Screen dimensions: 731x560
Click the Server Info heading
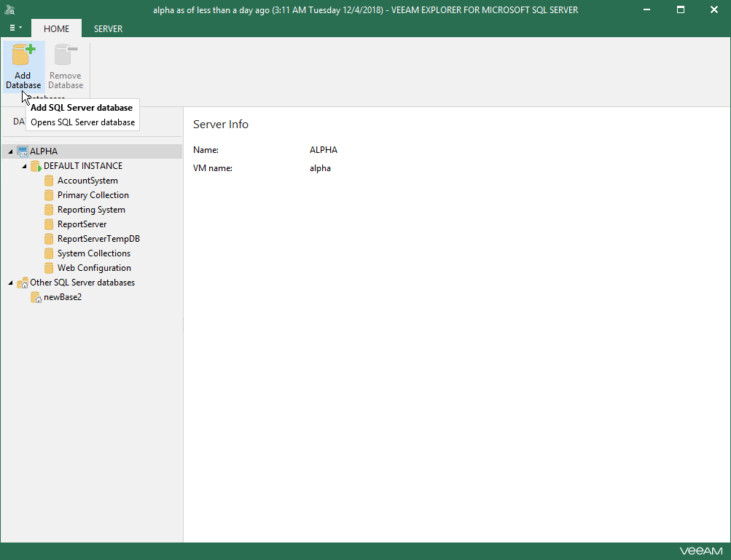coord(221,125)
